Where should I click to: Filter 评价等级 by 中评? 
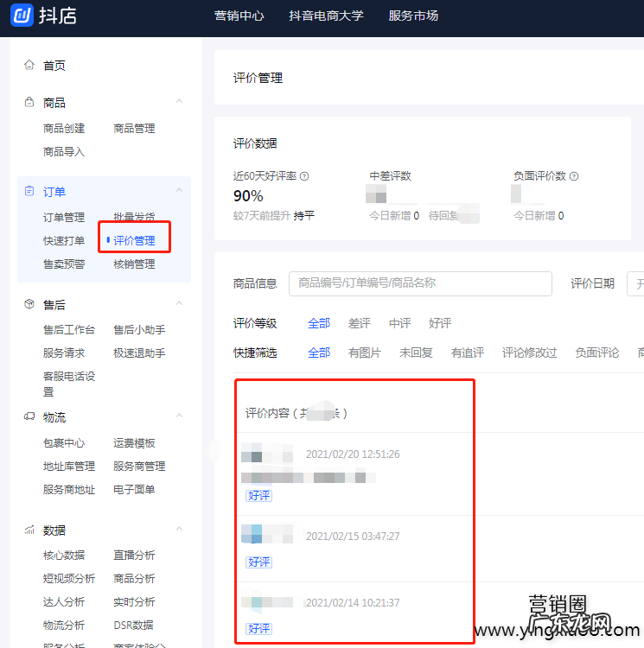pyautogui.click(x=399, y=323)
